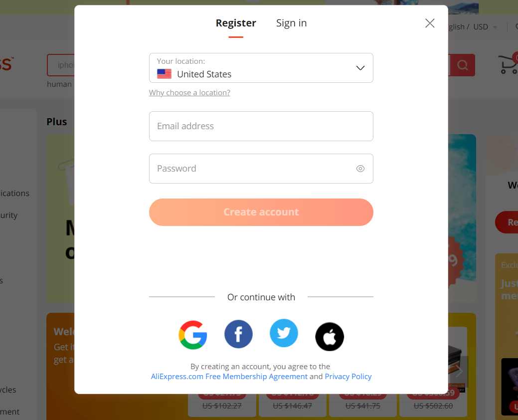The height and width of the screenshot is (420, 518).
Task: Continue with Apple icon
Action: [330, 337]
